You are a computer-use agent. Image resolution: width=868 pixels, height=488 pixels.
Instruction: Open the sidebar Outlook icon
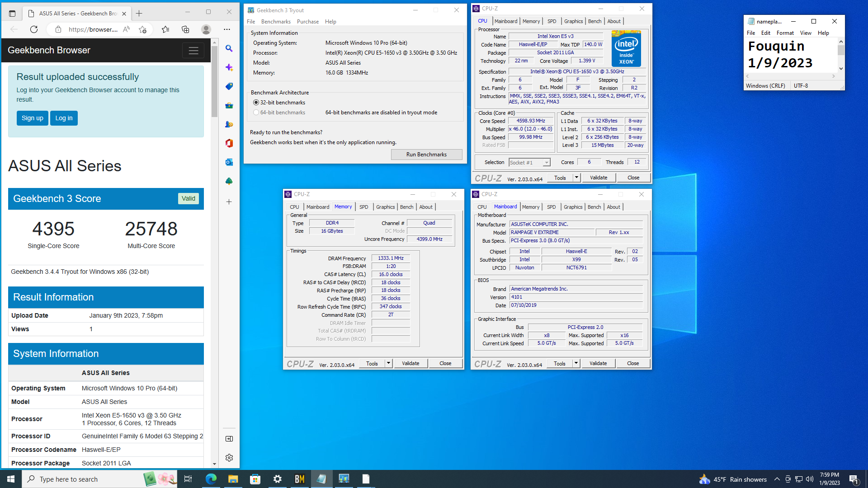coord(229,162)
